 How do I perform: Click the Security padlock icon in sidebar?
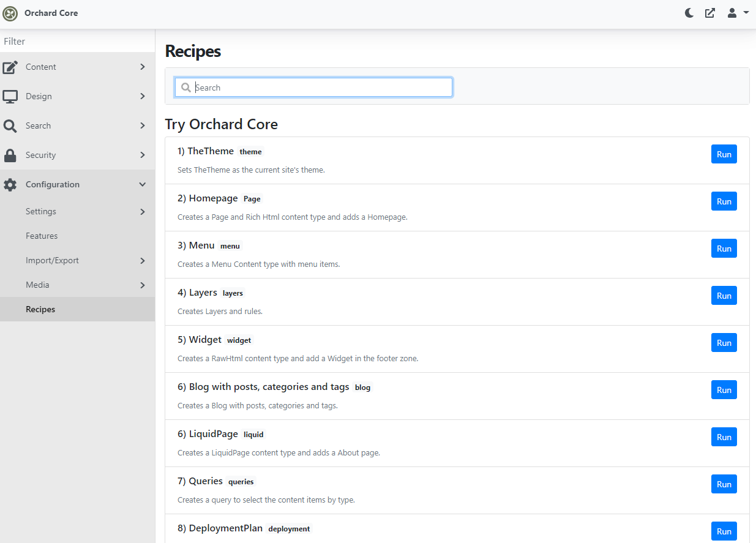[x=10, y=155]
